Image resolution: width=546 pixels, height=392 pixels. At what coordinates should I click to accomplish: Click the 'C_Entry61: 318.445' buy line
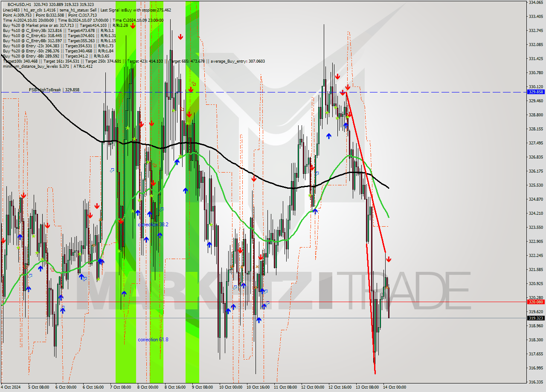[59, 35]
